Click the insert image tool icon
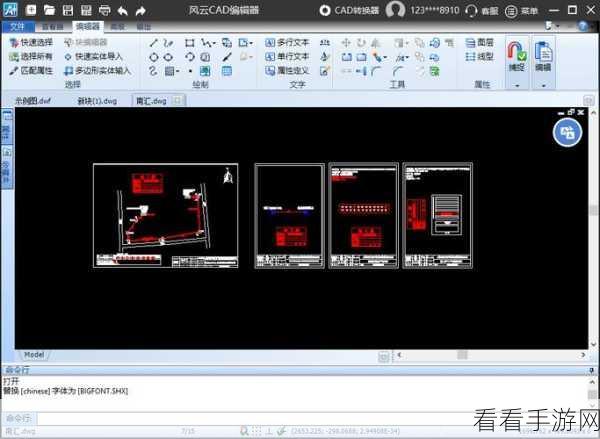600x439 pixels. pyautogui.click(x=205, y=71)
